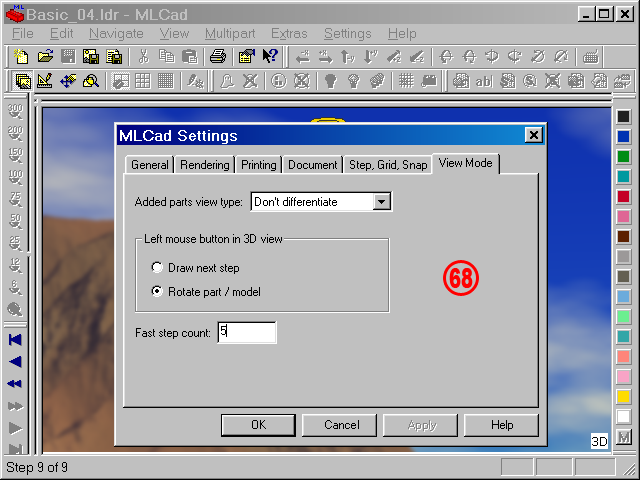The image size is (640, 480).
Task: Click the coarse grid icon
Action: [x=143, y=80]
